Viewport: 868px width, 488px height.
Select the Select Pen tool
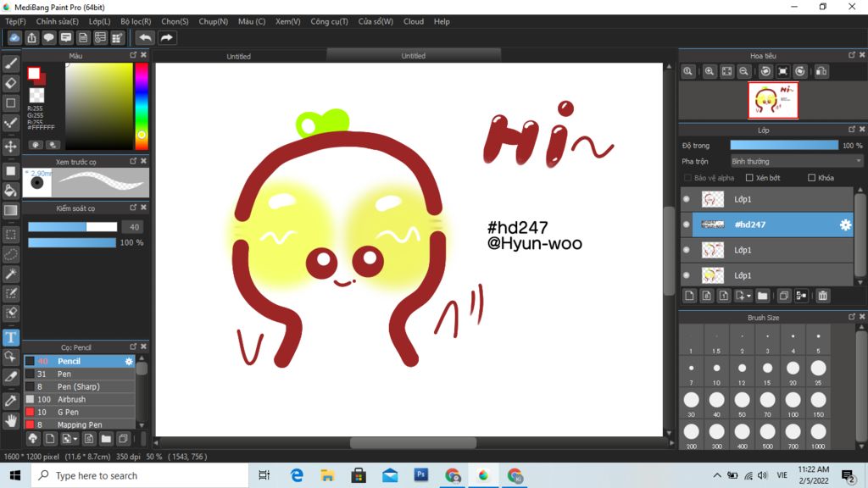pyautogui.click(x=10, y=293)
